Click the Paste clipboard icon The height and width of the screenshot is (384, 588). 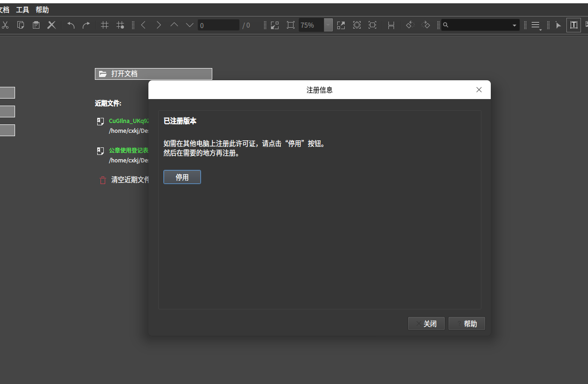tap(36, 25)
